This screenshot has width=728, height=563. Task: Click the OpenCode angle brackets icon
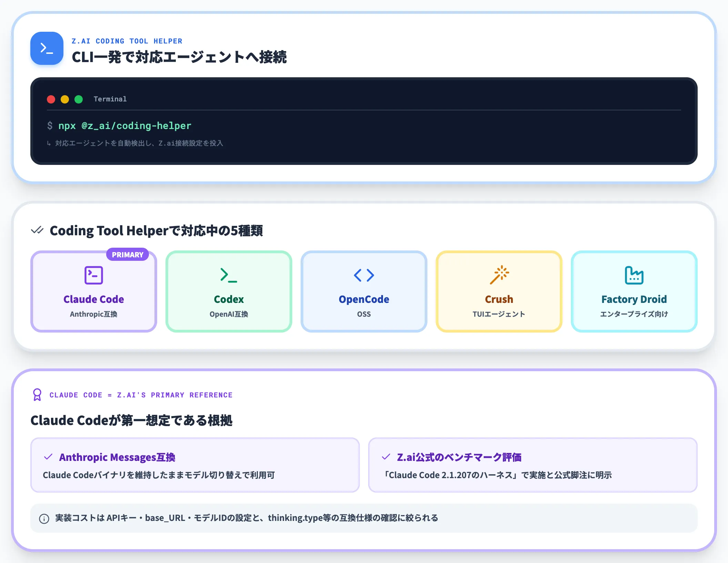(364, 275)
